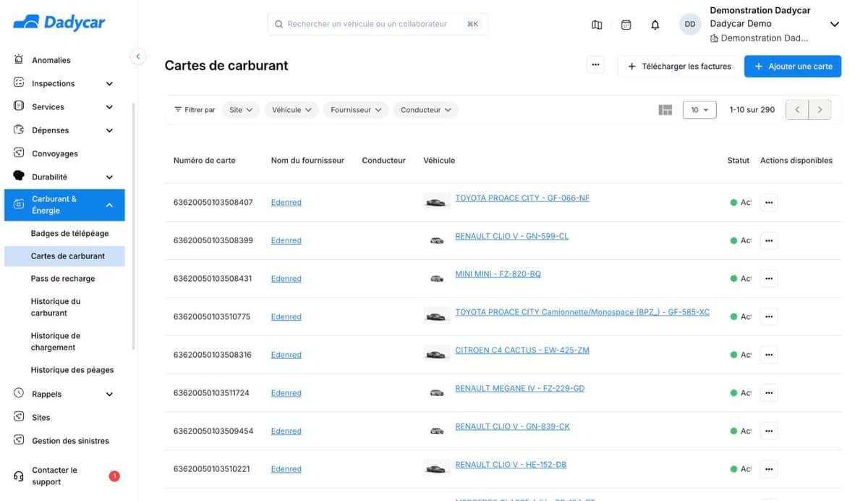Open RENAULT CLIO V GN-599-CL link
The height and width of the screenshot is (501, 868).
(x=511, y=236)
